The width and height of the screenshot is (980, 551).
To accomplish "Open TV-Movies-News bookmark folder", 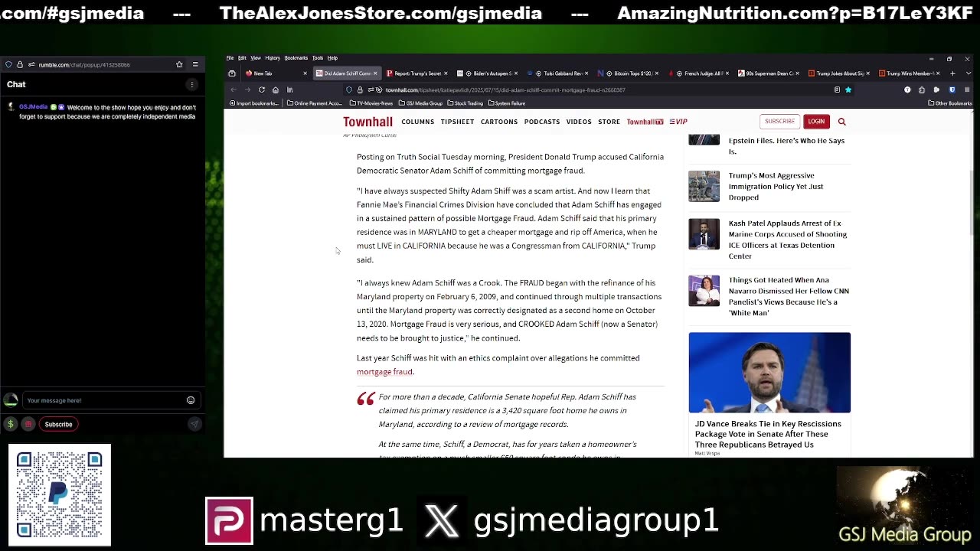I will [371, 103].
